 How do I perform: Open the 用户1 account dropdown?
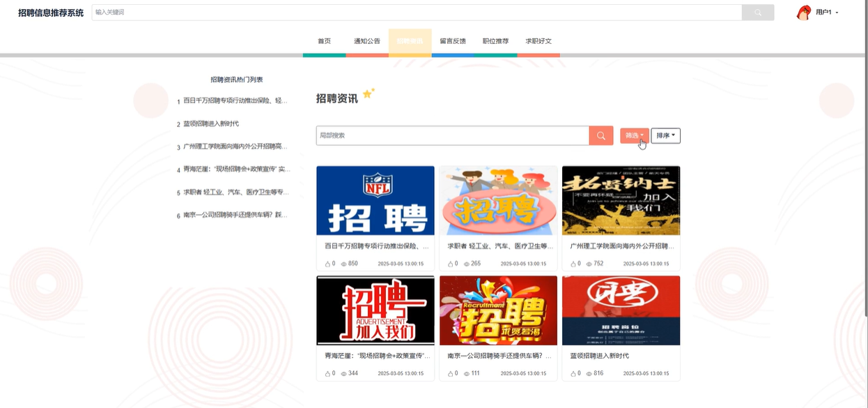pos(827,13)
